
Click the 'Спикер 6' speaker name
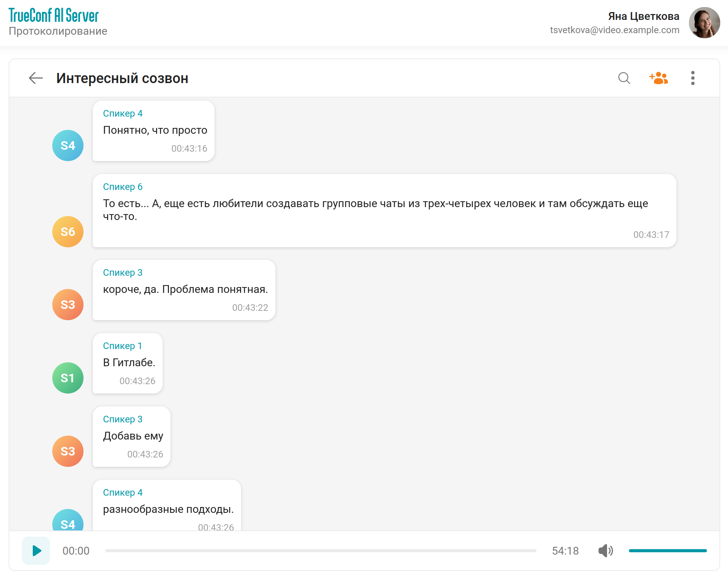[x=123, y=187]
